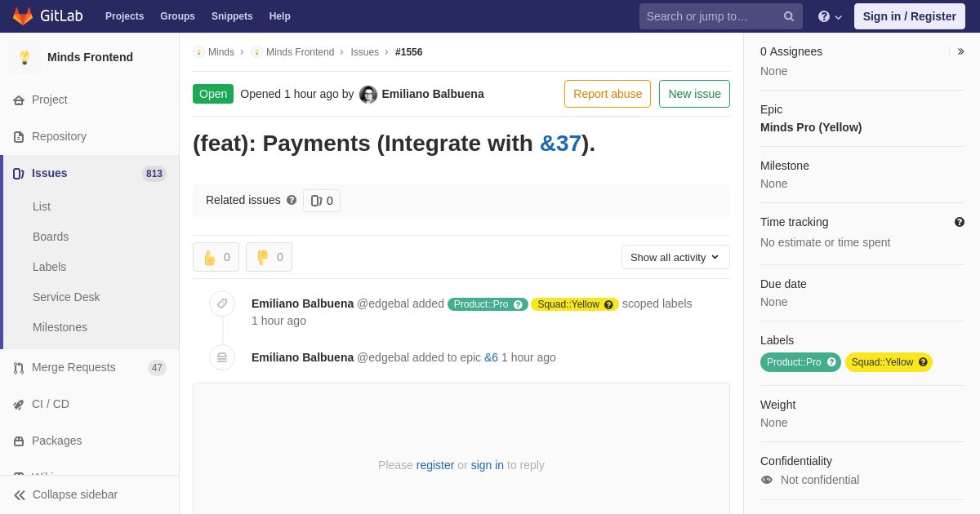This screenshot has width=980, height=514.
Task: Give a thumbs up reaction
Action: tap(216, 257)
